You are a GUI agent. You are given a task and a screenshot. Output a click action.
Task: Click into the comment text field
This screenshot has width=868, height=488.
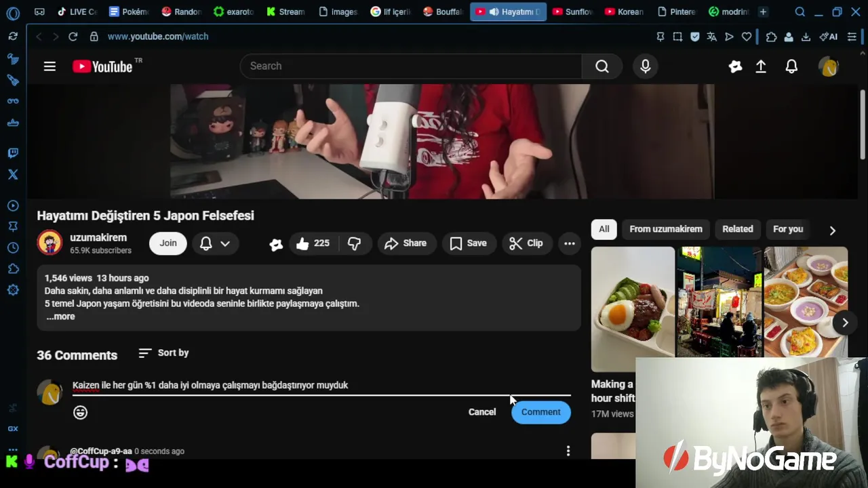321,385
